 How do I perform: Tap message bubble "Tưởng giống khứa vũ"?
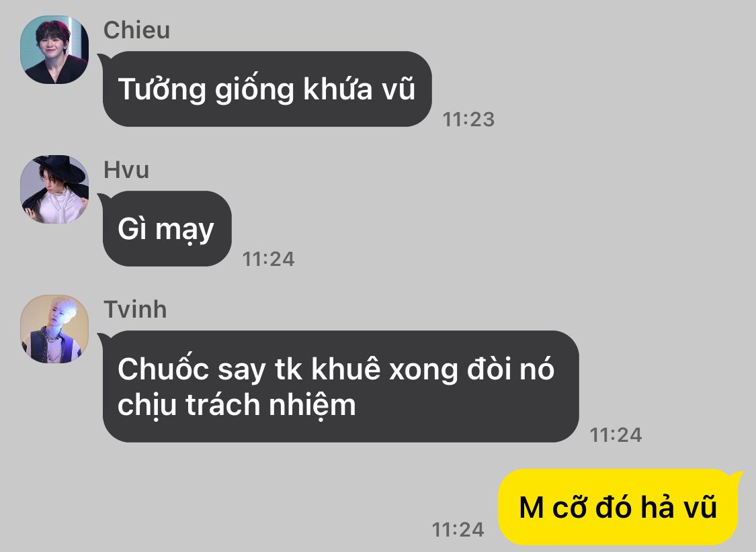click(x=267, y=89)
